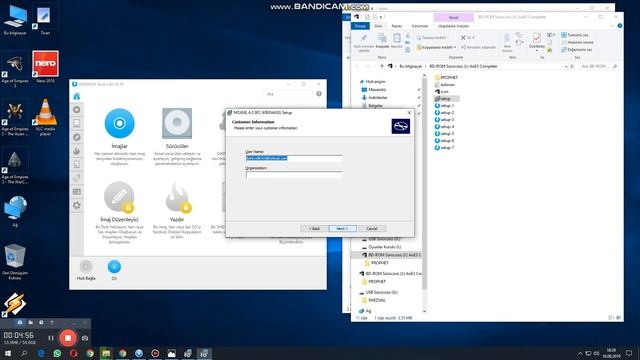Viewport: 640px width, 360px height.
Task: Click the Organization field in setup dialog
Action: click(x=294, y=175)
